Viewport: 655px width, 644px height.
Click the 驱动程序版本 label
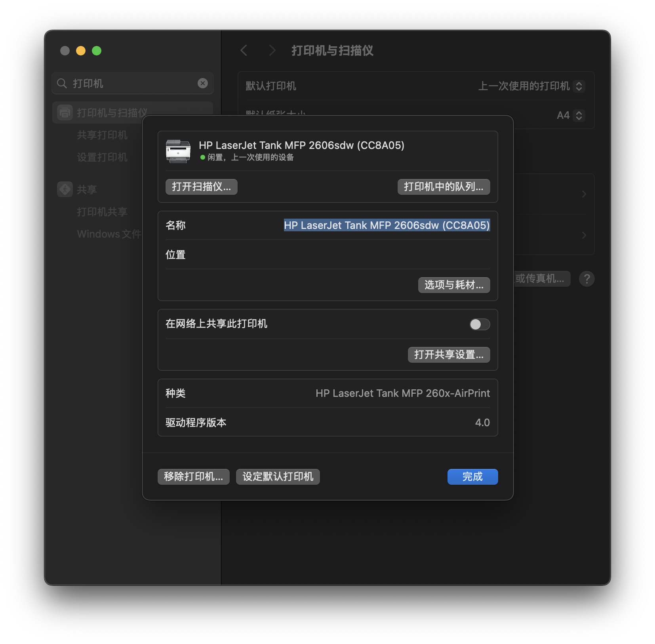tap(196, 423)
